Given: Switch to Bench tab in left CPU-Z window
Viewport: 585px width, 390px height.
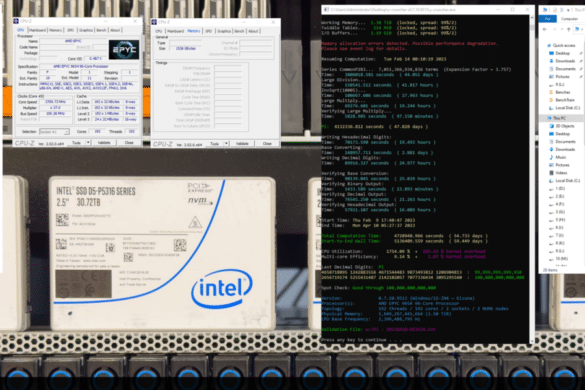Looking at the screenshot, I should pyautogui.click(x=101, y=30).
